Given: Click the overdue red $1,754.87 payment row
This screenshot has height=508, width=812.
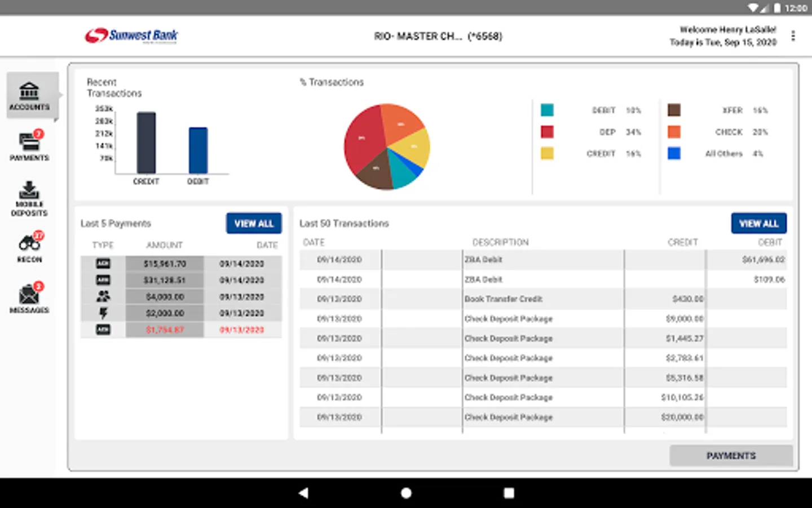Looking at the screenshot, I should tap(181, 330).
